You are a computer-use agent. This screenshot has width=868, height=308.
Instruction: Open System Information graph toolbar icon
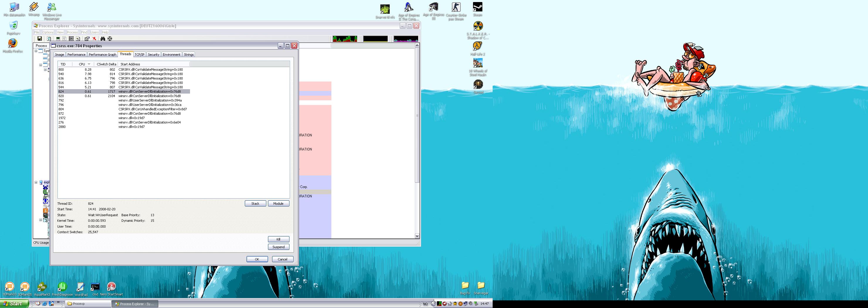[x=58, y=39]
